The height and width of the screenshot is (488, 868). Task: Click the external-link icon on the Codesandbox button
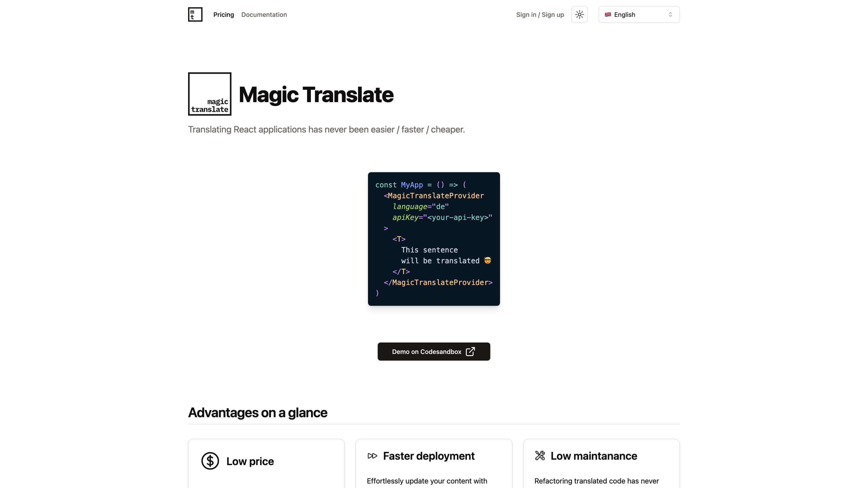(470, 351)
